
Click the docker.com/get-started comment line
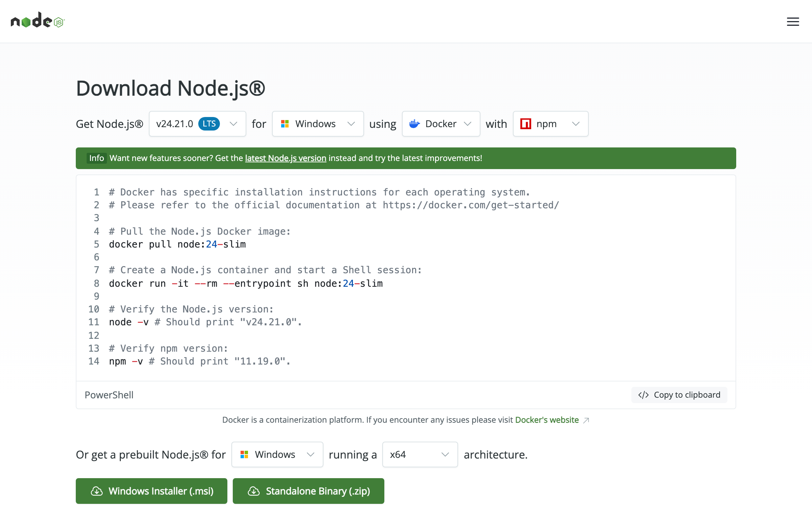pos(334,205)
